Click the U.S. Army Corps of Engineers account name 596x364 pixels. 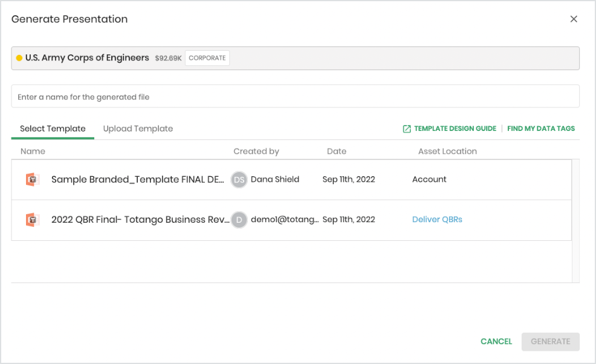[87, 58]
